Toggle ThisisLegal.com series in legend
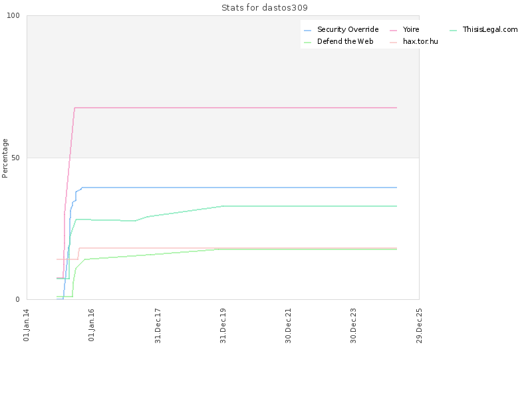 (x=489, y=29)
